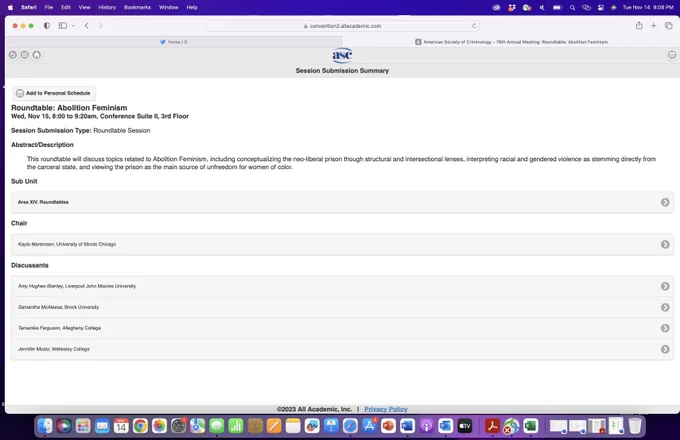Click the Safari compass icon in the Dock
Image resolution: width=680 pixels, height=440 pixels.
[x=350, y=426]
